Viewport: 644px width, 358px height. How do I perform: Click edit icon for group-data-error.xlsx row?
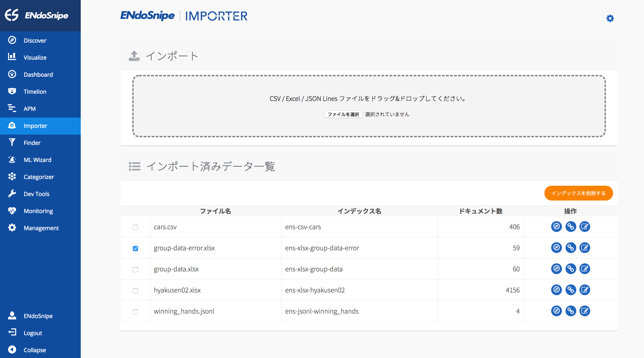tap(585, 247)
